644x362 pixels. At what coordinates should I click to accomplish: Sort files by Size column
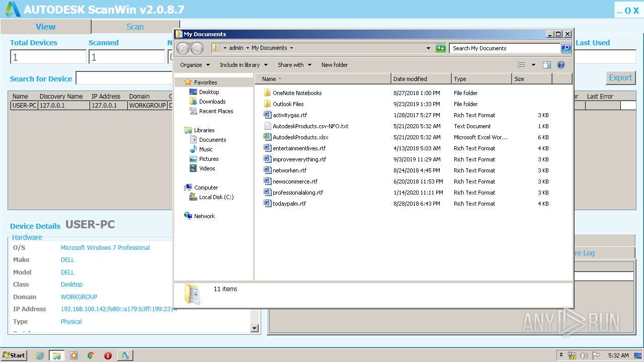pyautogui.click(x=532, y=79)
